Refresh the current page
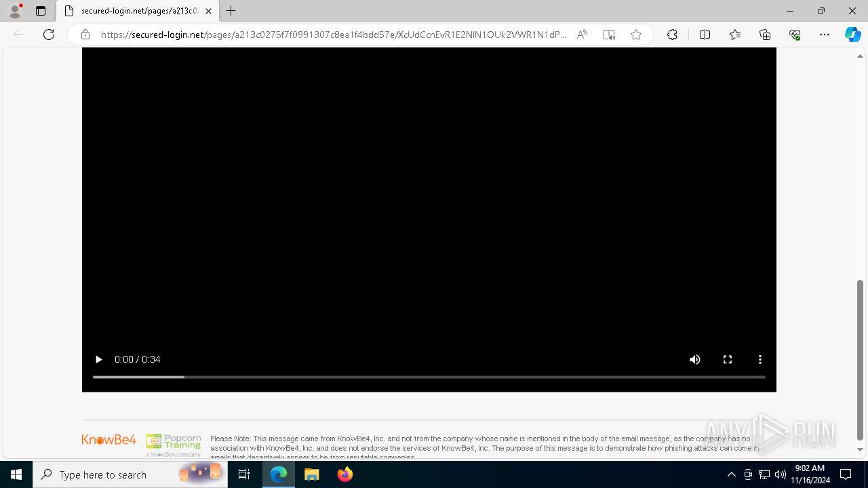Viewport: 868px width, 488px height. click(49, 35)
